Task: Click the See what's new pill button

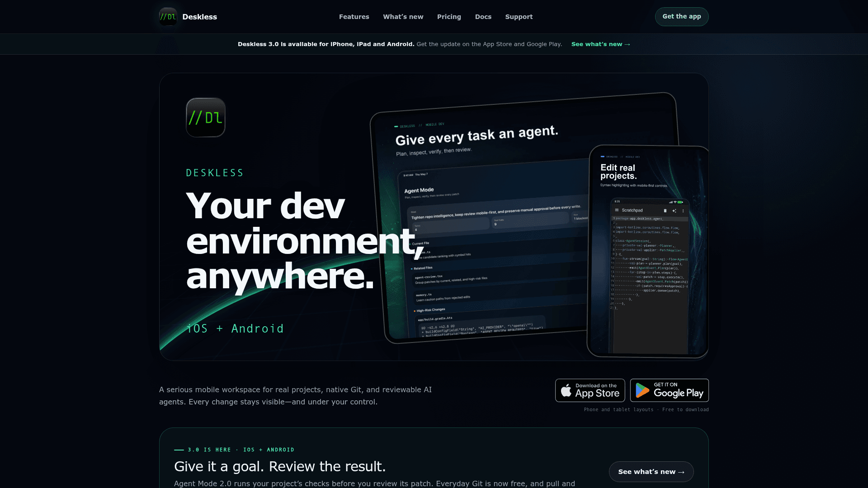Action: [x=651, y=472]
